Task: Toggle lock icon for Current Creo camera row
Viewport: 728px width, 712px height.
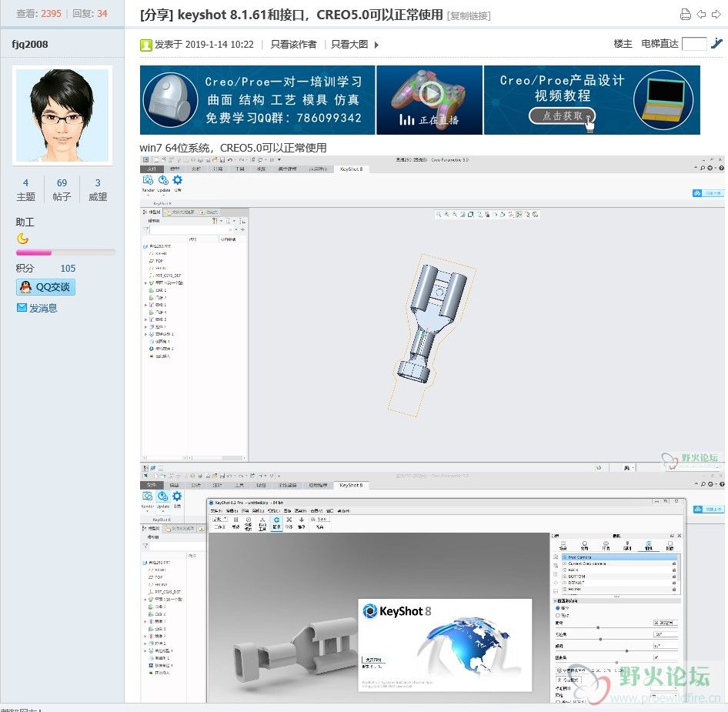Action: coord(674,564)
